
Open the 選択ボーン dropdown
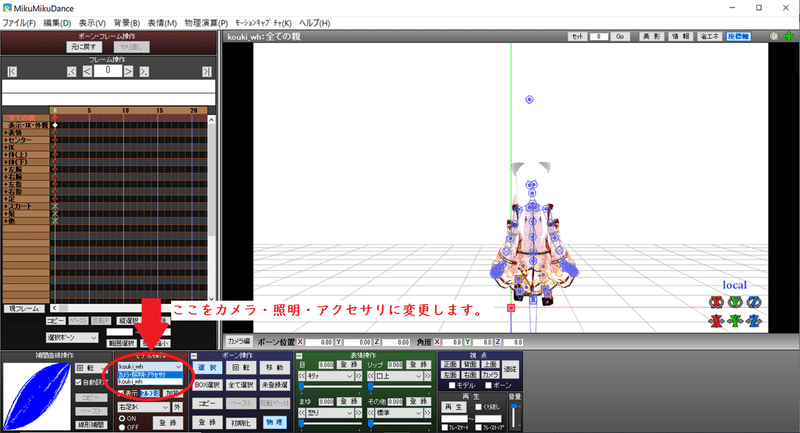click(71, 338)
